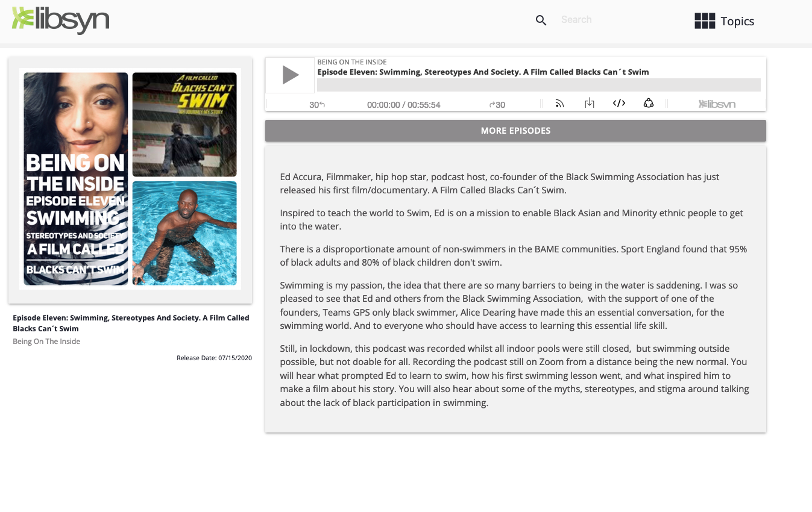The image size is (812, 512).
Task: Open the embed code icon
Action: pos(619,104)
